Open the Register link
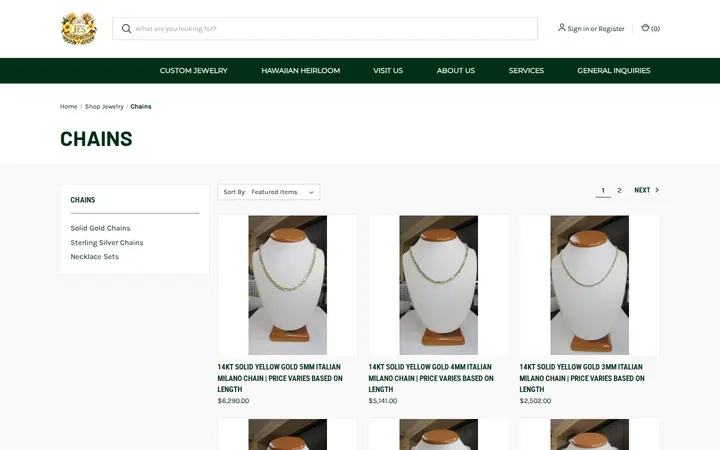720x450 pixels. (x=611, y=28)
